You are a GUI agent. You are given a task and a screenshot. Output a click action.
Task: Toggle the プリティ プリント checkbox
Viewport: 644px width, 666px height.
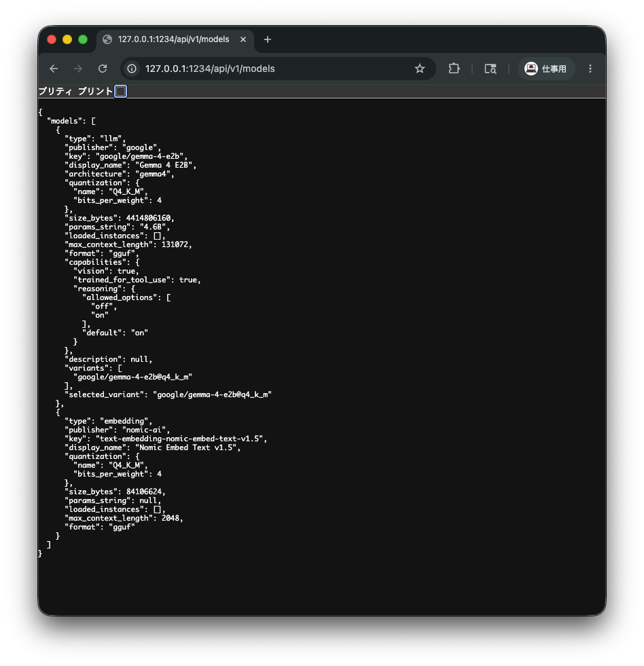tap(121, 92)
